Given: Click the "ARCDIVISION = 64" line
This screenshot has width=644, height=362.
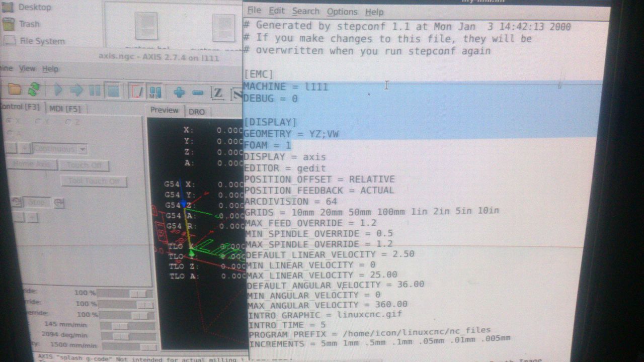Looking at the screenshot, I should coord(291,201).
